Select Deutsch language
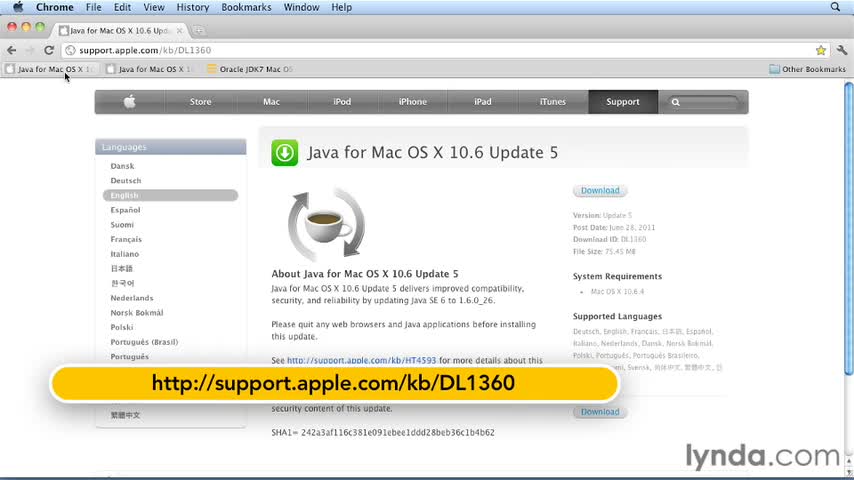The image size is (854, 480). point(126,180)
